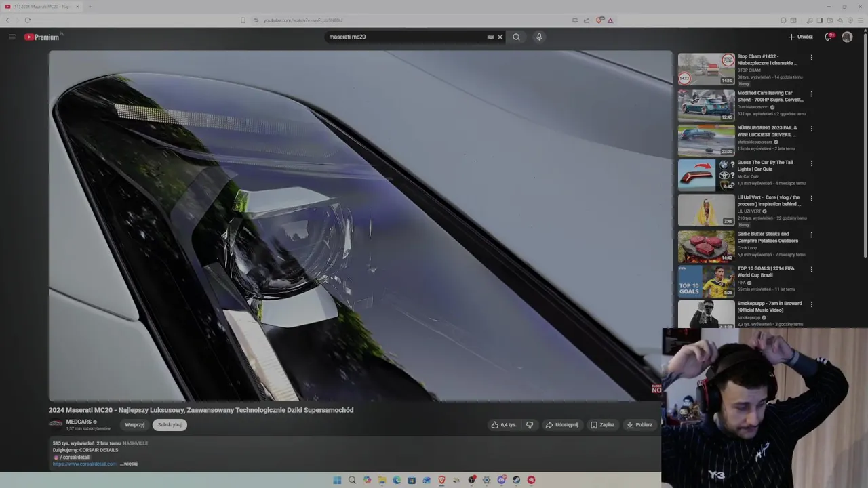Go to the YouTube Premium home logo
This screenshot has height=488, width=868.
[42, 37]
